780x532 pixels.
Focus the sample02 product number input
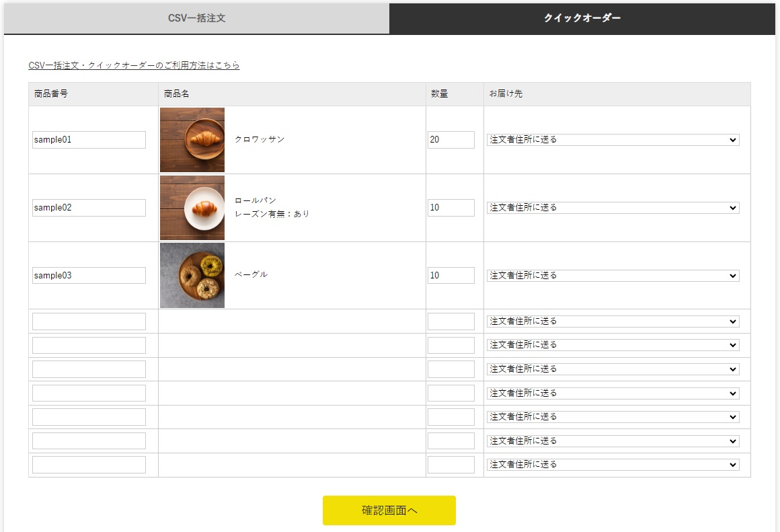89,208
